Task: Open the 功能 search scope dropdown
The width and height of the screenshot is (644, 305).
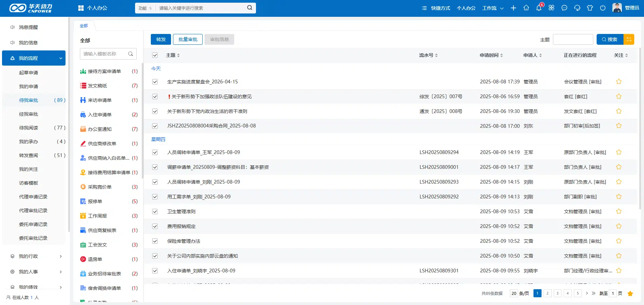Action: point(145,8)
